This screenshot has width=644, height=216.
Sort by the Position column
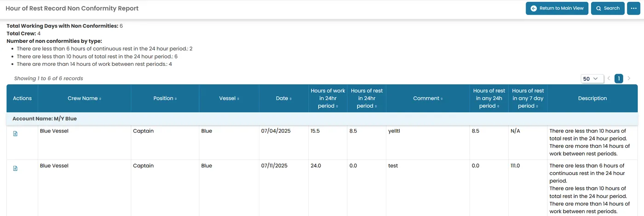165,98
